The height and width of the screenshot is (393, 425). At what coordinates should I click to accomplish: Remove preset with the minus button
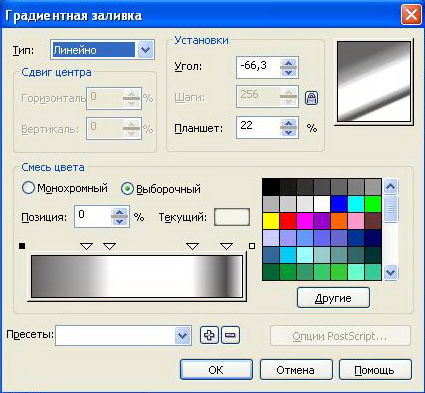pyautogui.click(x=230, y=335)
